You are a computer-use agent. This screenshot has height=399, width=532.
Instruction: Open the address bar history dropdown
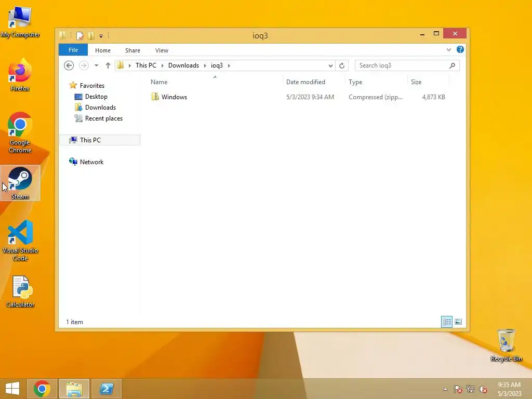tap(330, 65)
